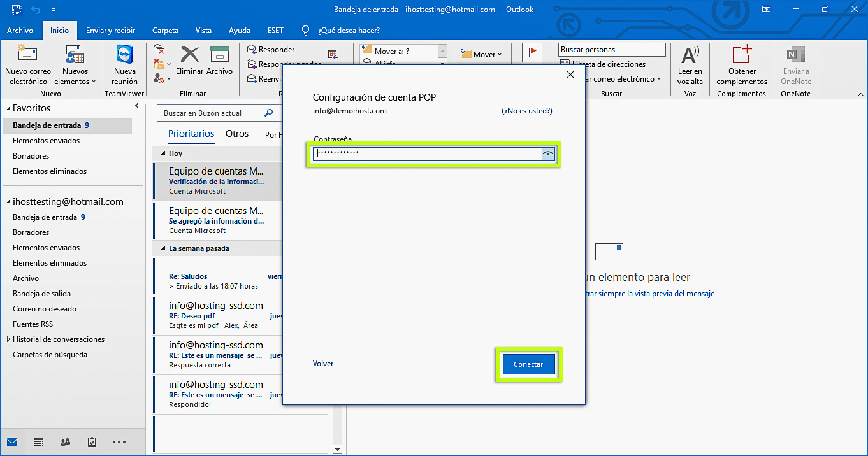The image size is (868, 456).
Task: Open the Ayuda tab
Action: click(x=240, y=31)
